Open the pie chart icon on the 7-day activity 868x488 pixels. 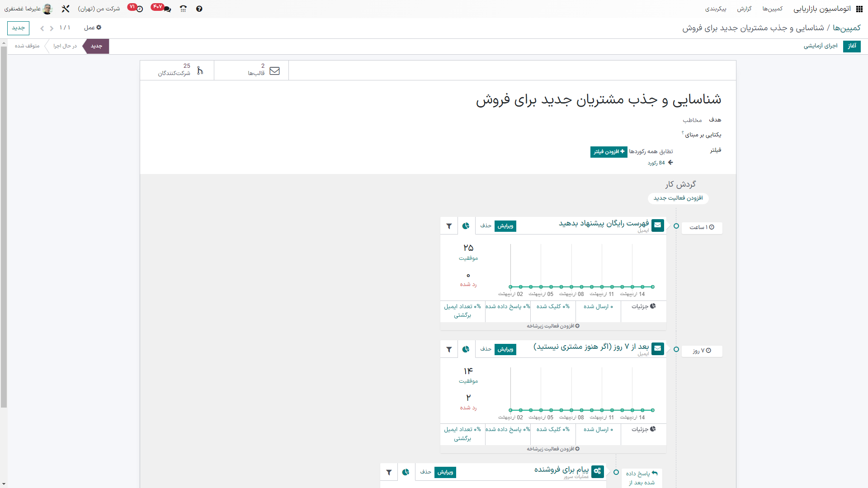pyautogui.click(x=466, y=349)
